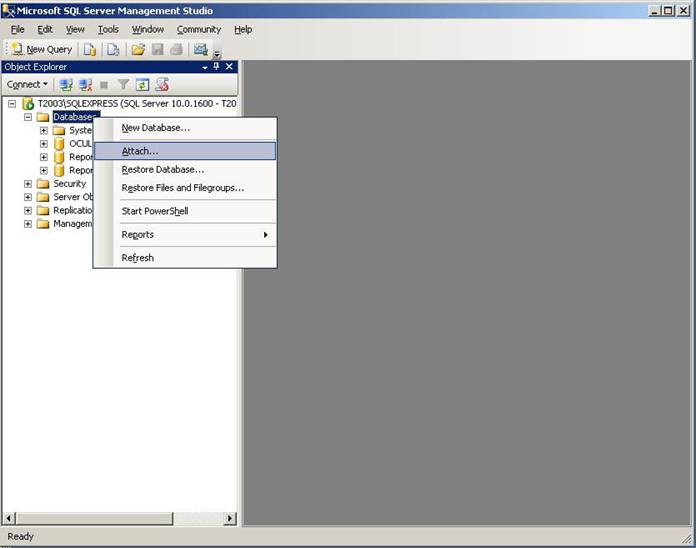
Task: Click the Management folder icon
Action: click(43, 224)
